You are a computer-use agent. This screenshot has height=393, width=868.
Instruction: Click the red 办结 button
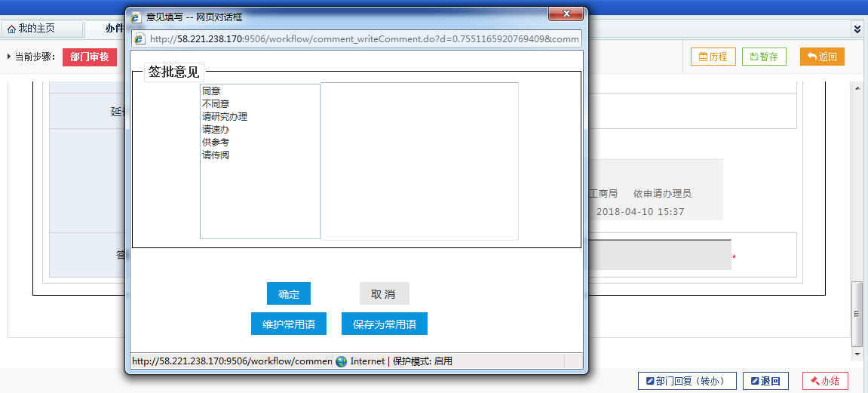(x=825, y=381)
